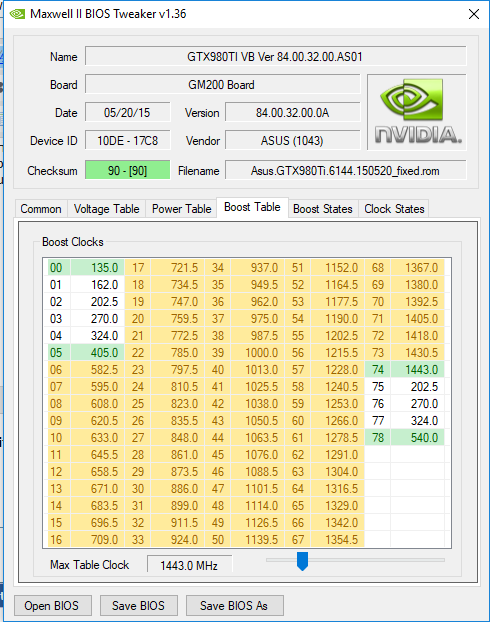Click the green Checksum field 90 - [90]

(x=127, y=171)
